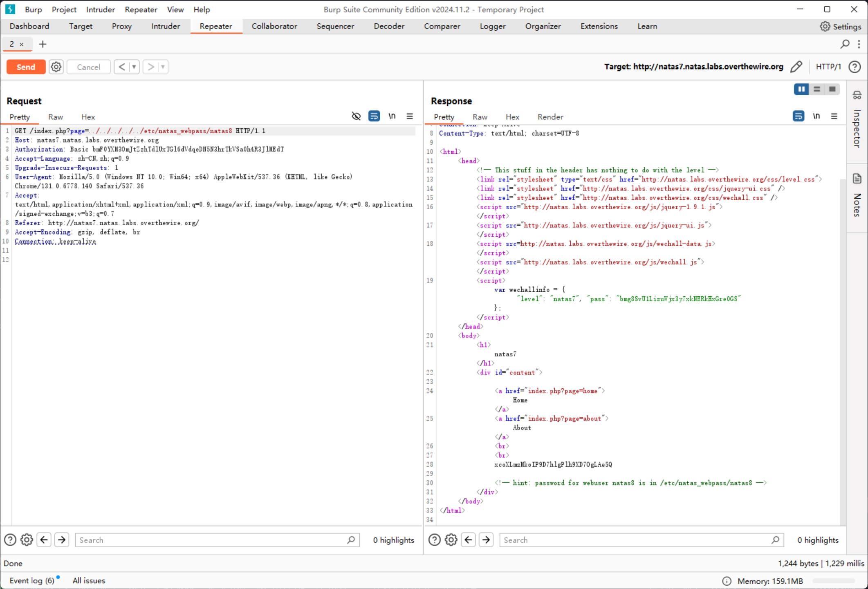Select the Response Render tab
Viewport: 868px width, 589px height.
(550, 117)
